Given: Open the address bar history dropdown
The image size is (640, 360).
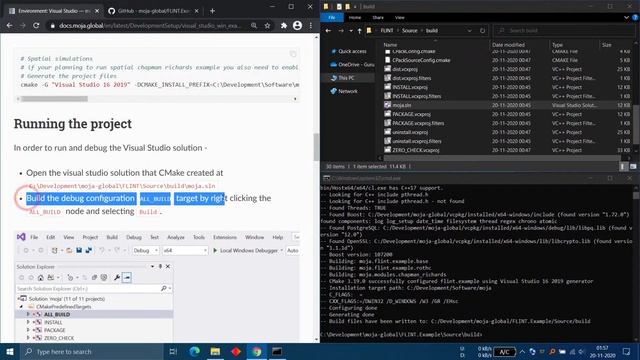Looking at the screenshot, I should [469, 31].
